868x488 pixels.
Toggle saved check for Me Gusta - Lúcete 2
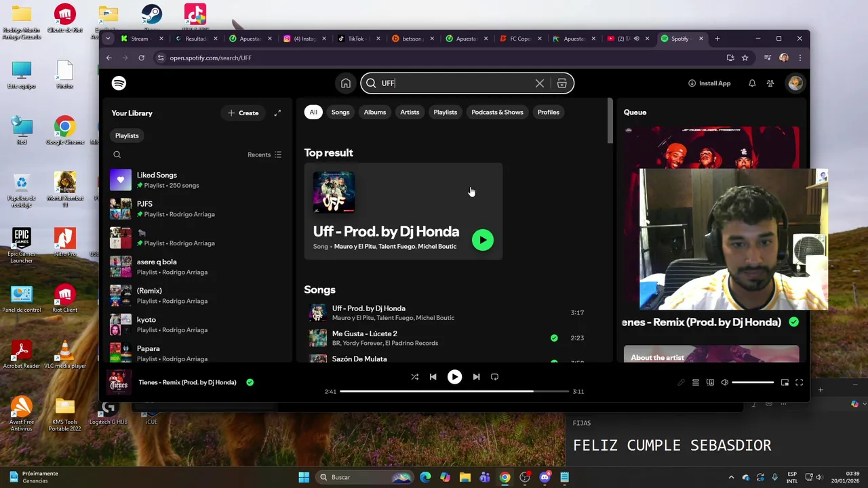554,338
